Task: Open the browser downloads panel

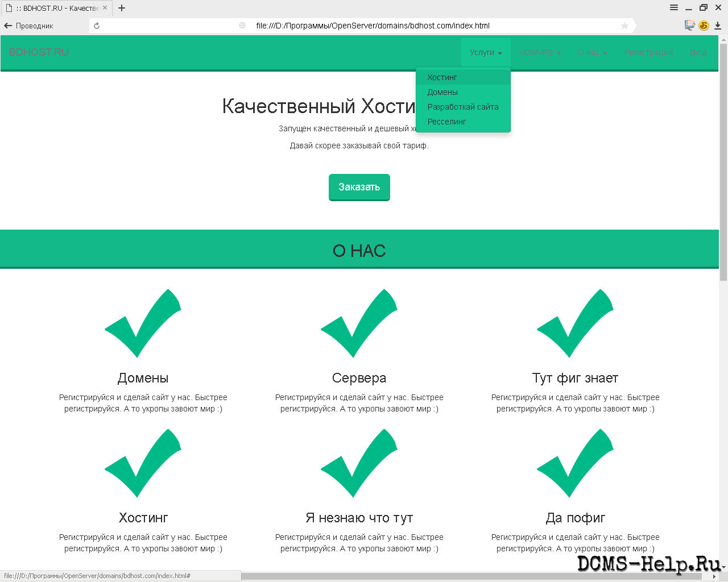Action: [718, 26]
